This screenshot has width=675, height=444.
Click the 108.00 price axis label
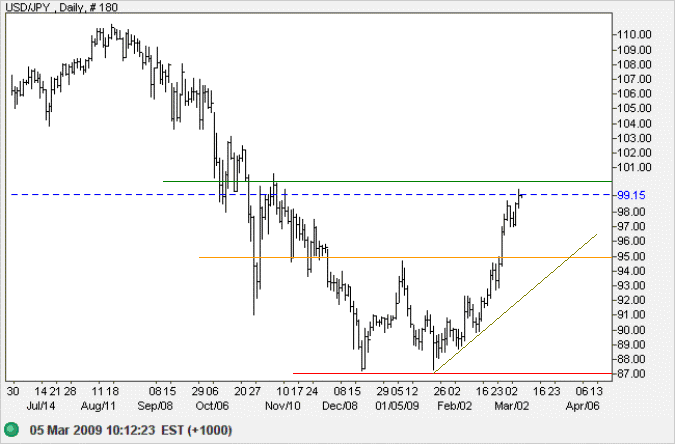634,65
